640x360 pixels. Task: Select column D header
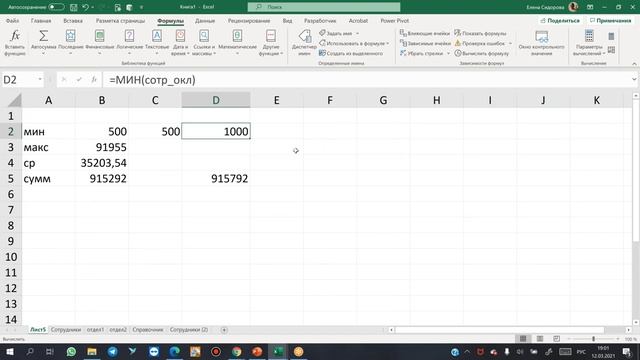pos(216,100)
